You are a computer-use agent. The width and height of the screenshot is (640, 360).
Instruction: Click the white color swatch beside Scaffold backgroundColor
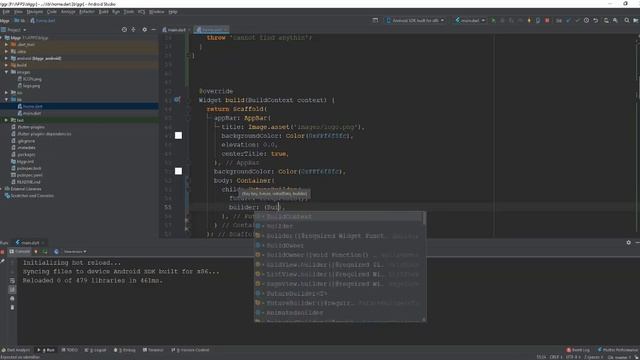(178, 171)
